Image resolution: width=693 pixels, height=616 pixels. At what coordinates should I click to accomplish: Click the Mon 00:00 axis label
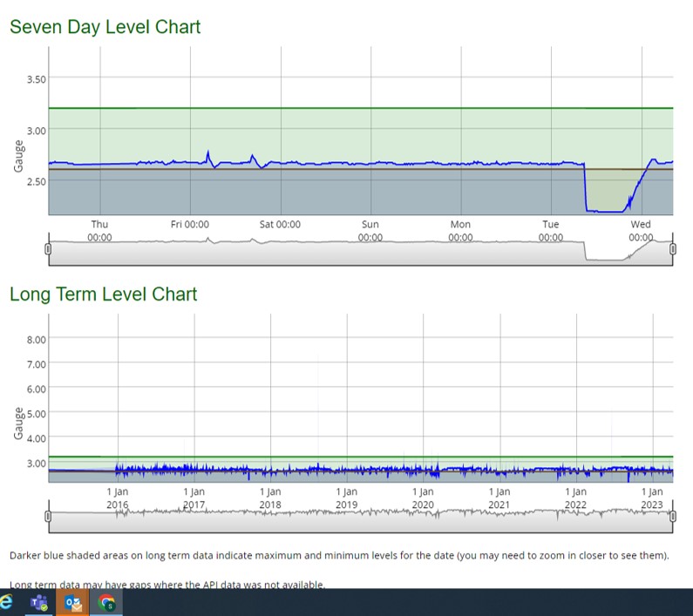(x=460, y=231)
